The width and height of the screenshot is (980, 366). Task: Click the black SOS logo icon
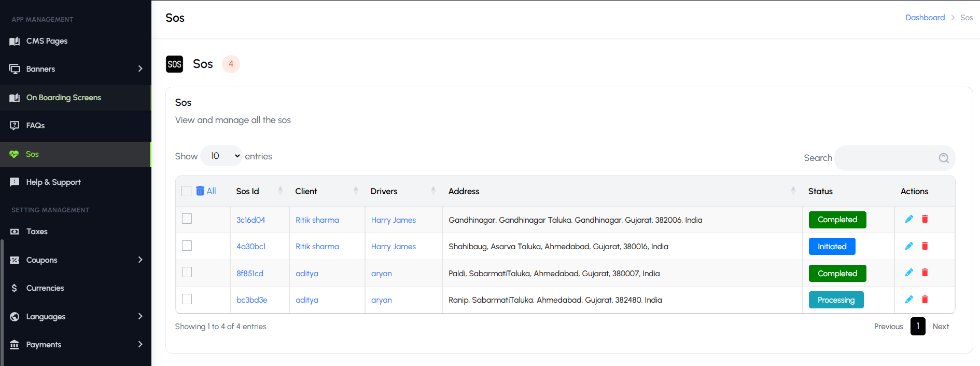coord(175,64)
